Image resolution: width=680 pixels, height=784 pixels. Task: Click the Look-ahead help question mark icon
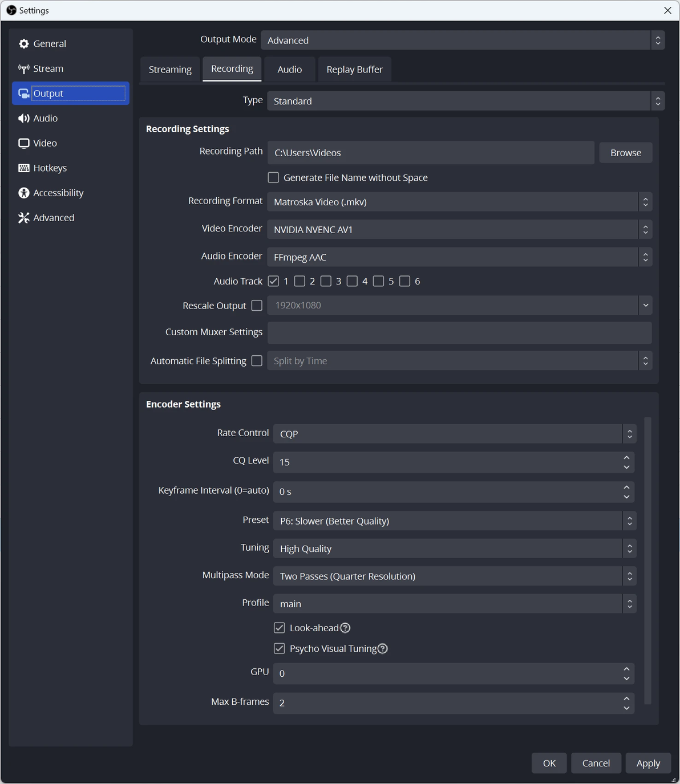(x=345, y=628)
